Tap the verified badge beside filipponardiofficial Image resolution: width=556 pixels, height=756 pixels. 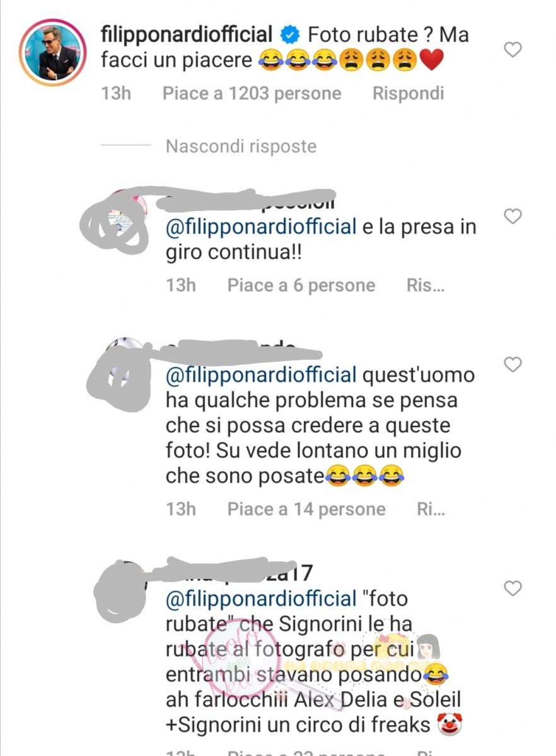(x=289, y=35)
